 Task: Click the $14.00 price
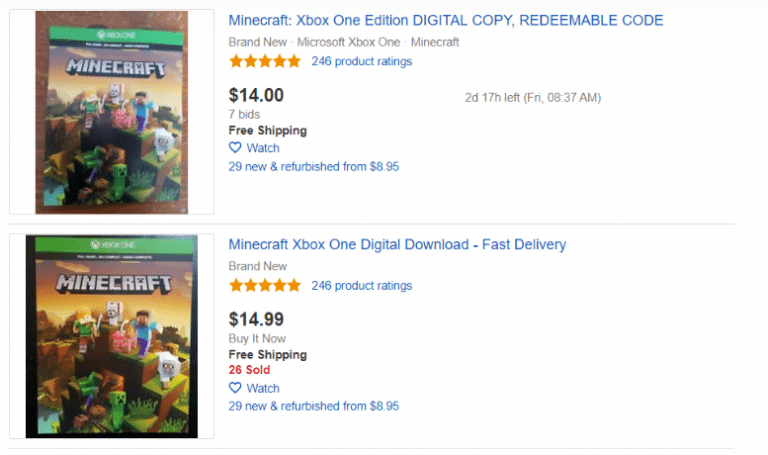tap(256, 95)
